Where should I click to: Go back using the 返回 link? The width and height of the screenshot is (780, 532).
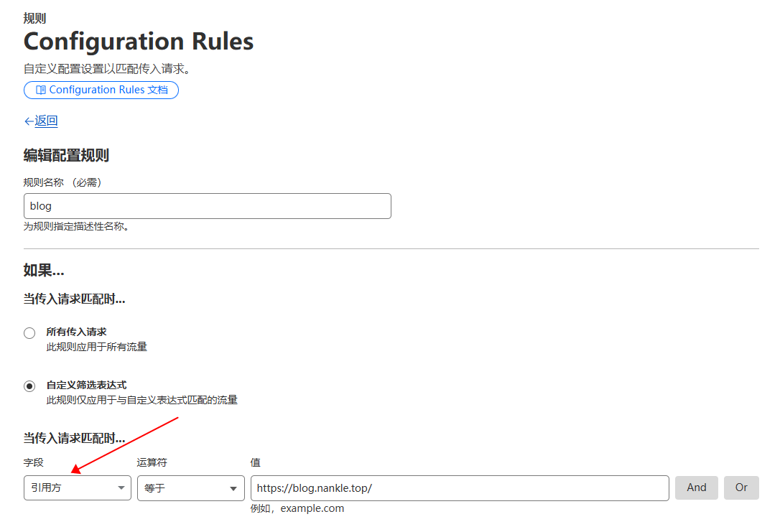pyautogui.click(x=46, y=121)
